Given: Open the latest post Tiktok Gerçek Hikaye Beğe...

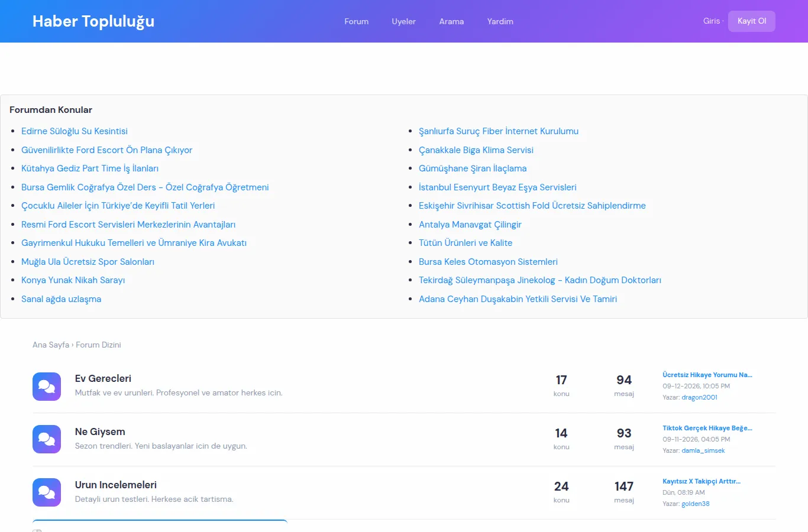Looking at the screenshot, I should click(707, 428).
